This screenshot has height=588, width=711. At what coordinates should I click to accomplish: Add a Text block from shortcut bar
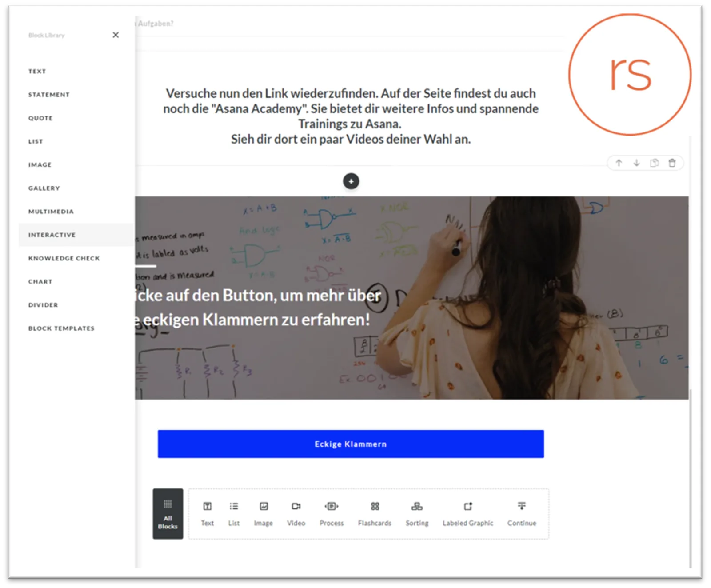(207, 514)
